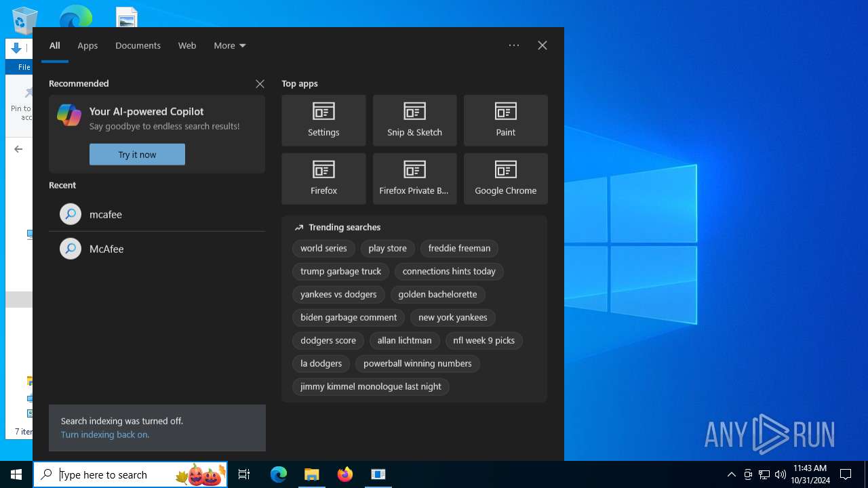This screenshot has width=868, height=488.
Task: Search trending 'freddie freeman'
Action: 459,248
